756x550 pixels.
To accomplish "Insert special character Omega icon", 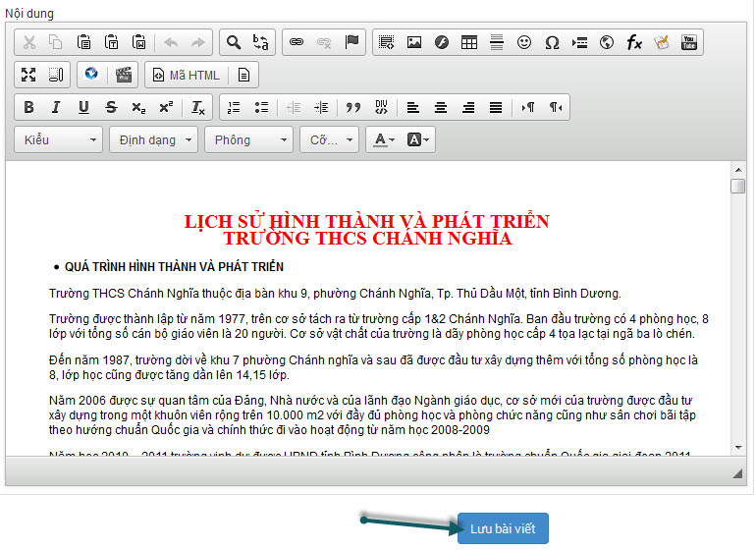I will (x=552, y=42).
